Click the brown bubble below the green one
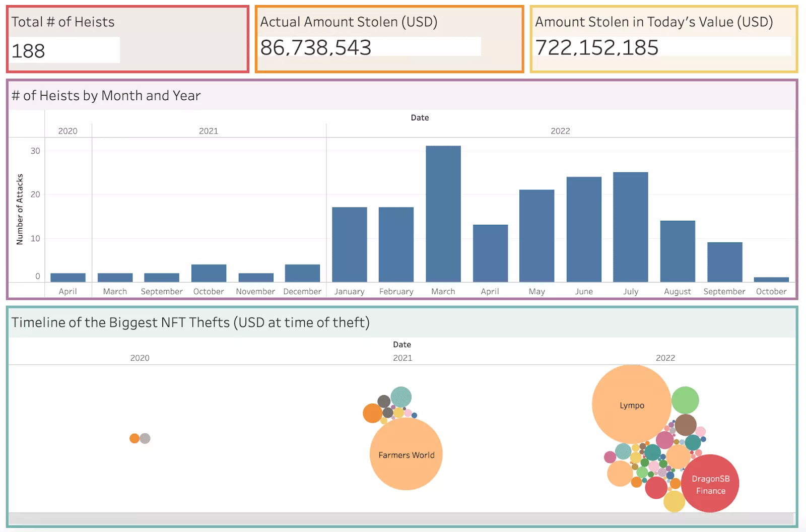 click(x=686, y=425)
